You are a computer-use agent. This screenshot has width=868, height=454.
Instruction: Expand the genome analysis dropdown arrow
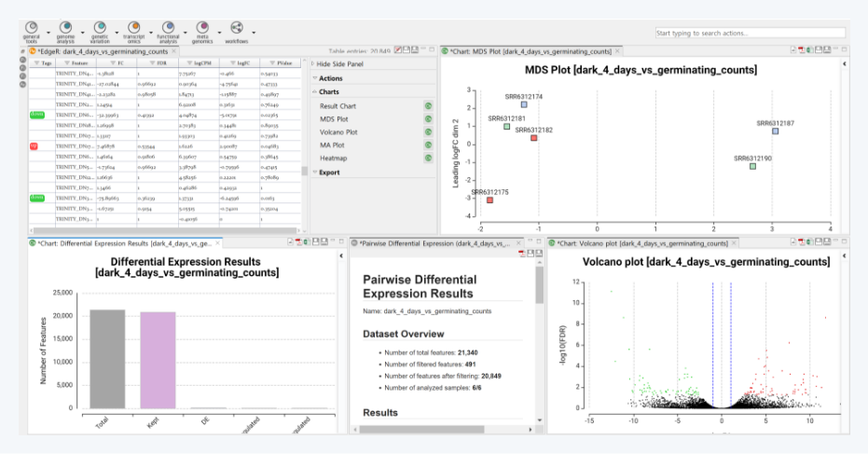[82, 33]
